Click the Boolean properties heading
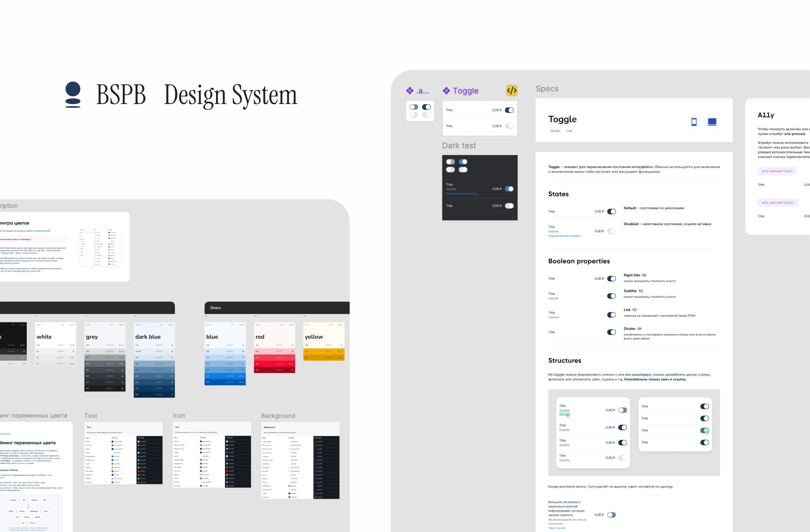The image size is (810, 532). (x=579, y=261)
